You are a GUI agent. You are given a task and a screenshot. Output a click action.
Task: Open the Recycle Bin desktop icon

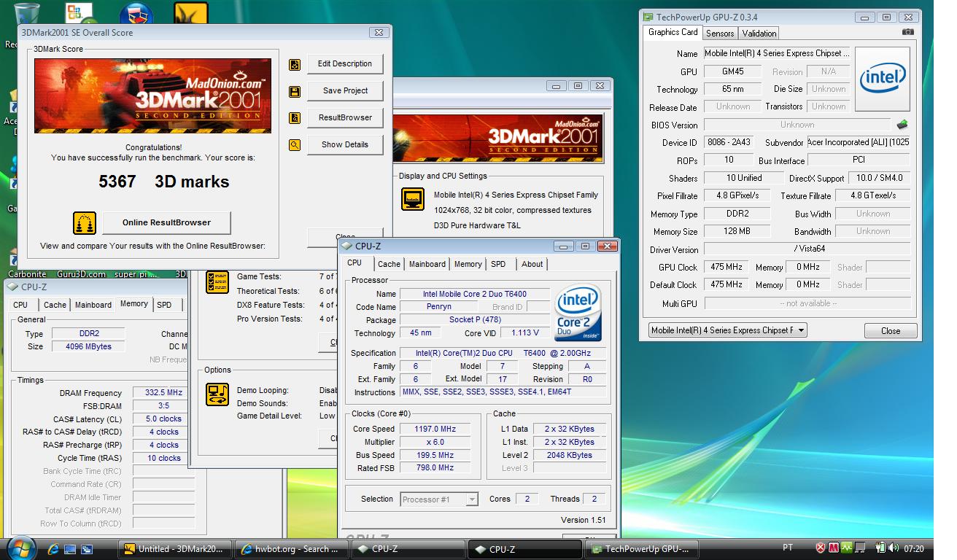26,15
